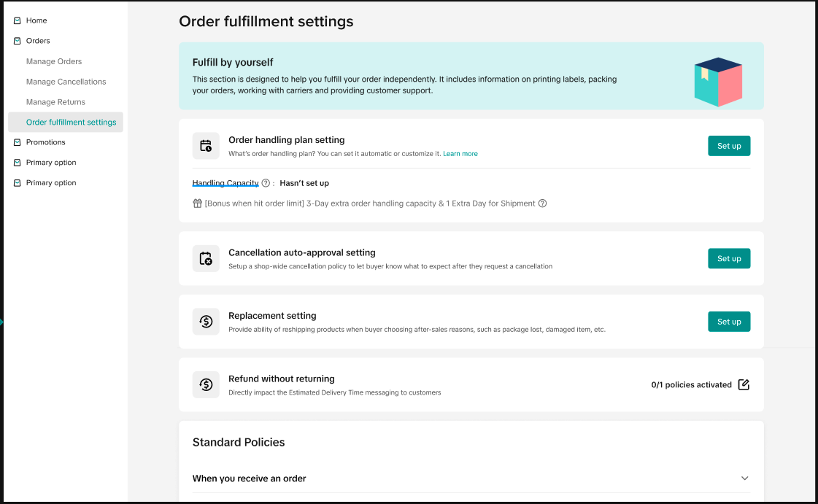818x504 pixels.
Task: Click the help icon after Extra Day for Shipment
Action: pyautogui.click(x=542, y=203)
